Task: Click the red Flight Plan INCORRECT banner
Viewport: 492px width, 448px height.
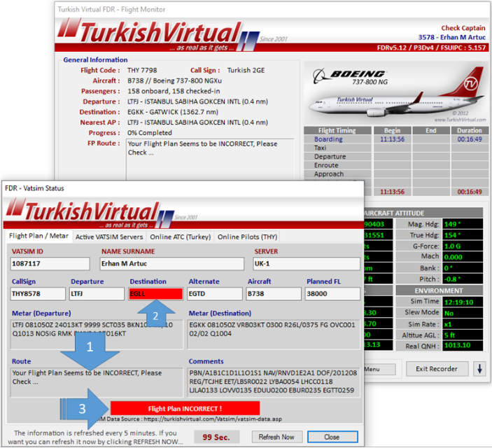Action: (x=185, y=408)
